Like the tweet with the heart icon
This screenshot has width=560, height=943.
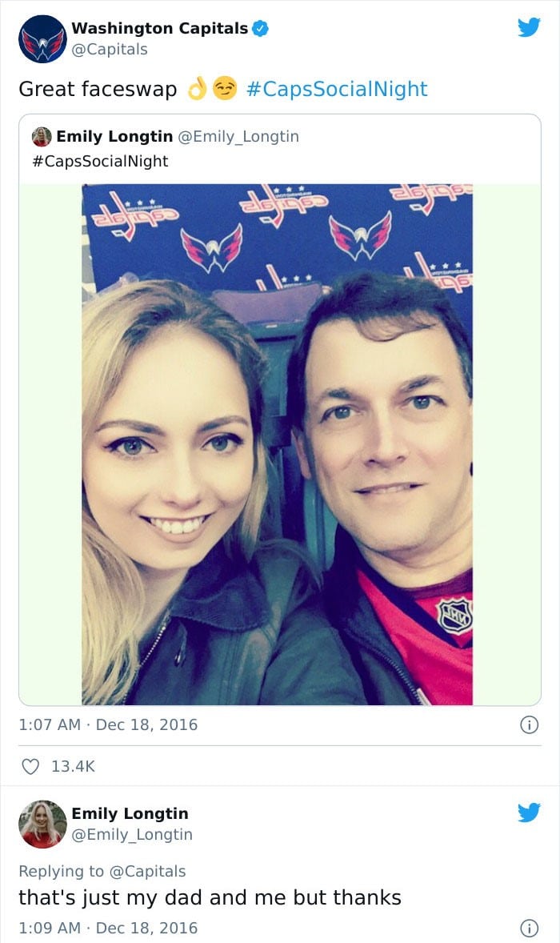click(30, 766)
